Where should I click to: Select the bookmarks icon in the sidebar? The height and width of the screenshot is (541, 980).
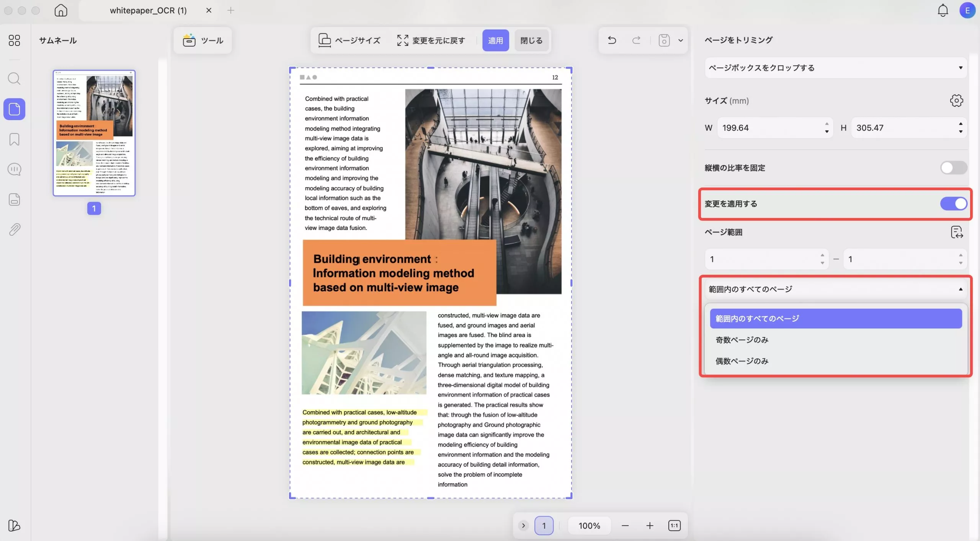pyautogui.click(x=14, y=139)
